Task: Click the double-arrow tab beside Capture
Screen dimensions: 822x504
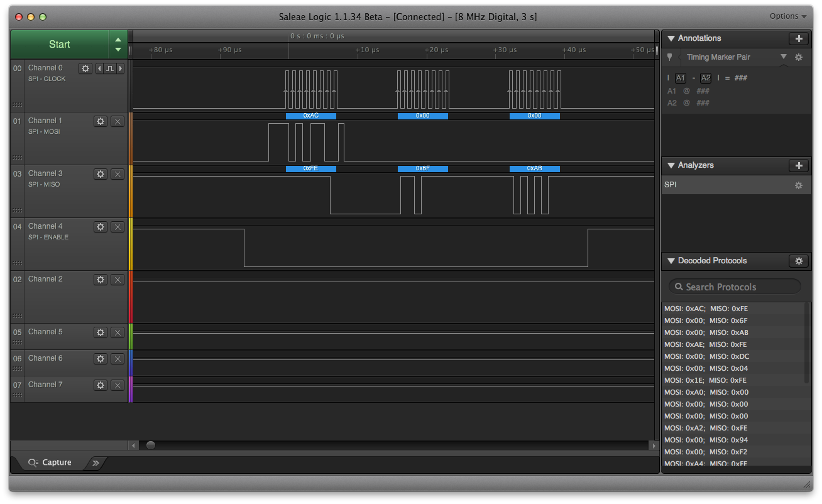Action: pos(96,463)
